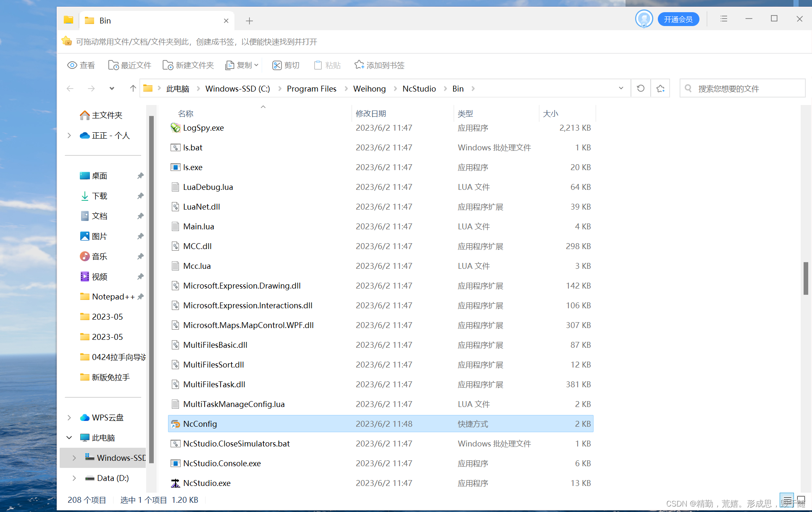Image resolution: width=812 pixels, height=512 pixels.
Task: Unpin 桌面 using its pin icon
Action: point(140,176)
